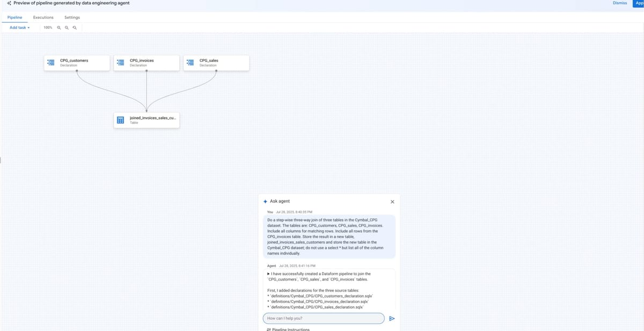Click the CPG_customers declaration node icon

click(x=50, y=63)
